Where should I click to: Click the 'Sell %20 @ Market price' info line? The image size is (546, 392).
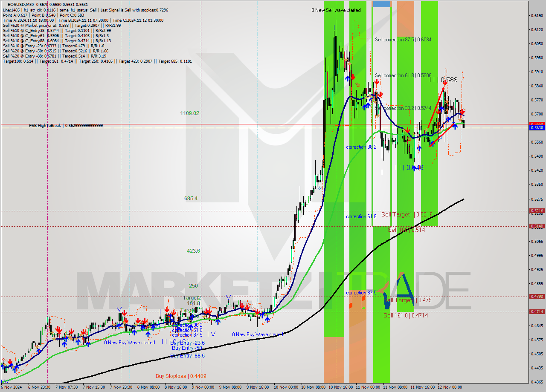[62, 25]
